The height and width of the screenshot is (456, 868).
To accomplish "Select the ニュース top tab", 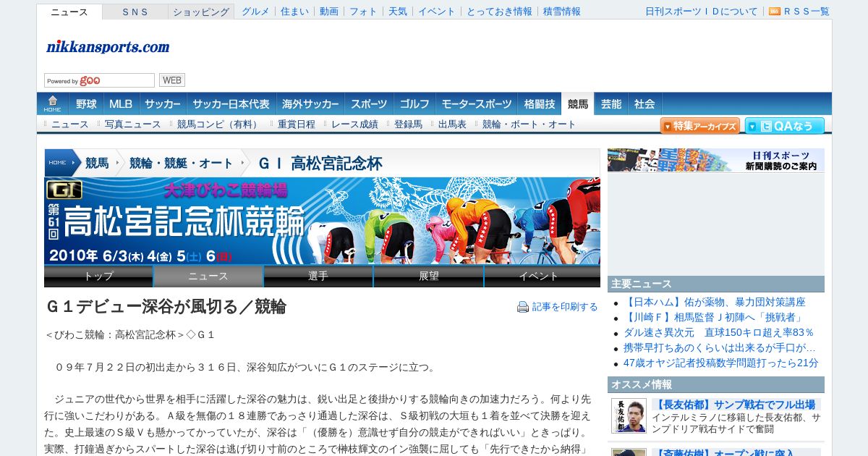I will [69, 12].
